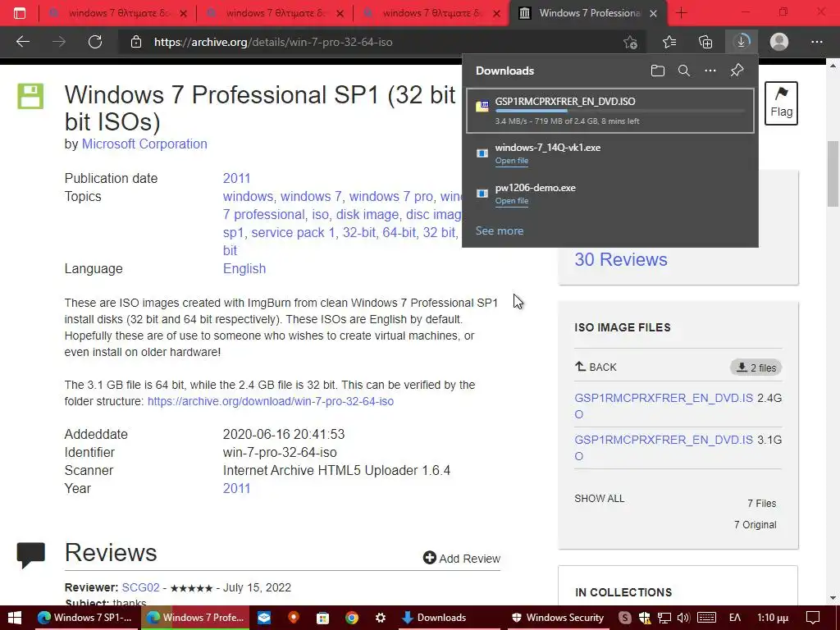The width and height of the screenshot is (840, 630).
Task: Open the 30 Reviews link
Action: click(621, 259)
